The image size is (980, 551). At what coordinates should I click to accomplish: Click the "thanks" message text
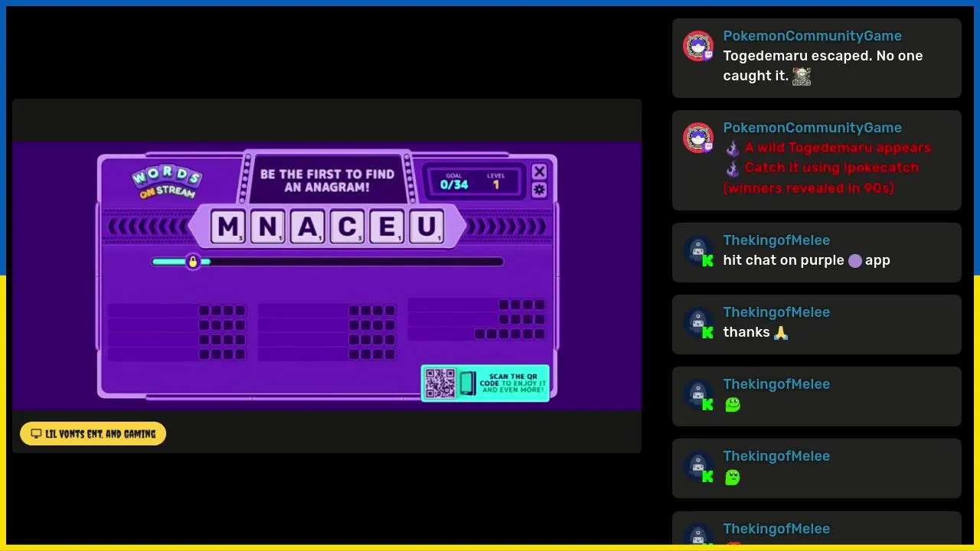tap(746, 332)
